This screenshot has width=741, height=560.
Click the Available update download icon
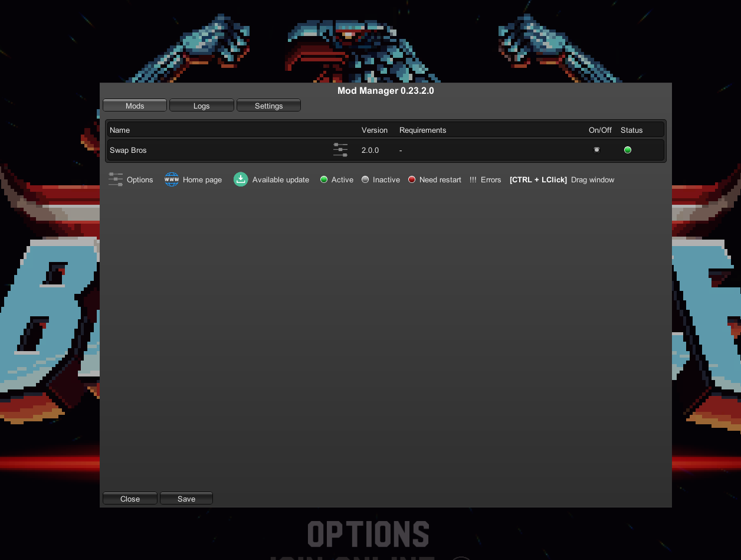point(241,179)
